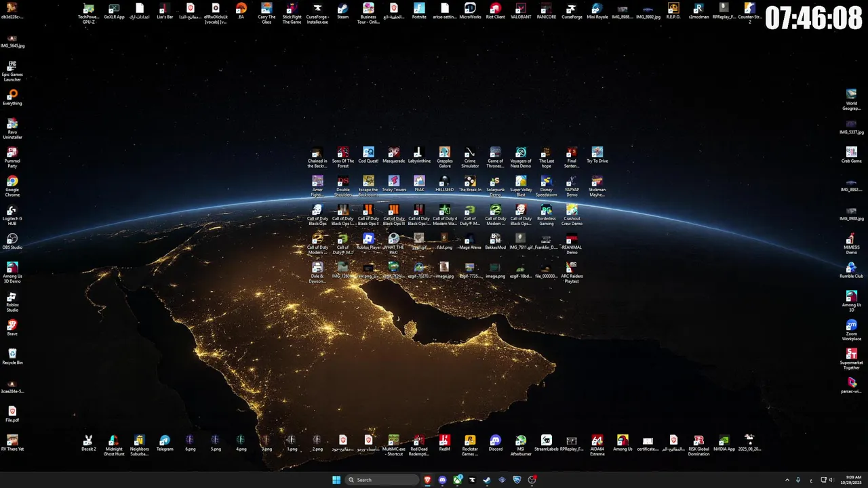
Task: Select the Everything search app icon
Action: (12, 97)
